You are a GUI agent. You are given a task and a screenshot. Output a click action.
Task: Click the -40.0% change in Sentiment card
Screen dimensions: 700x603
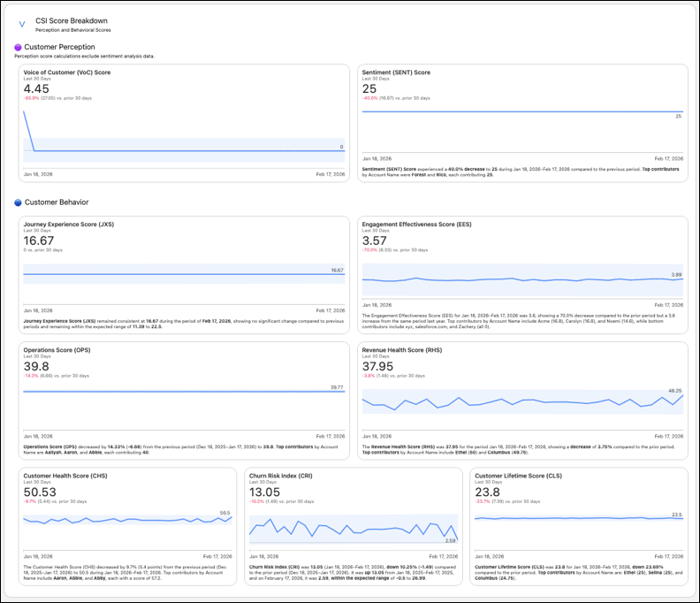tap(369, 98)
